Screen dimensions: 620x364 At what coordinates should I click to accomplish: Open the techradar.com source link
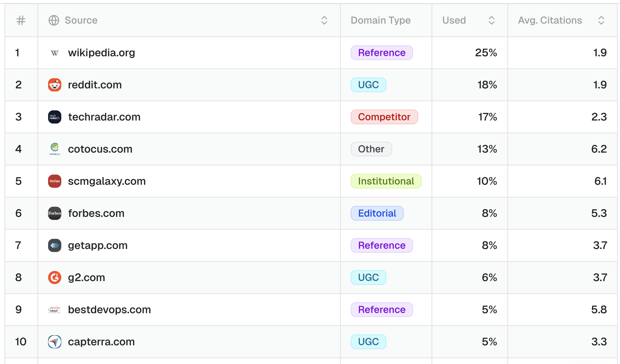click(x=104, y=117)
